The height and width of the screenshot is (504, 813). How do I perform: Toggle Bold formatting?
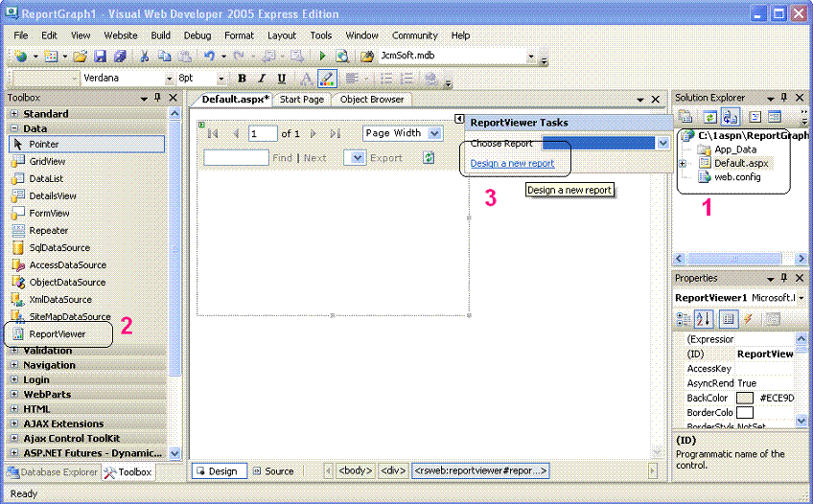click(x=242, y=79)
